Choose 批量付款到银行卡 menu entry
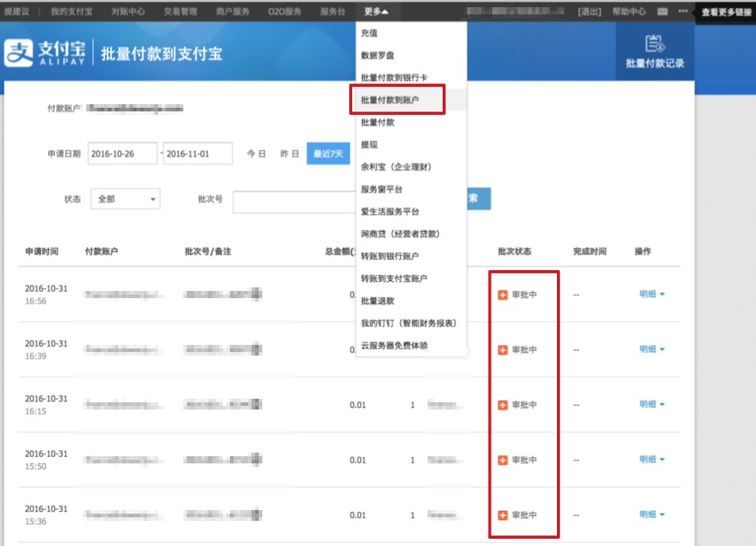This screenshot has width=756, height=546. point(395,78)
